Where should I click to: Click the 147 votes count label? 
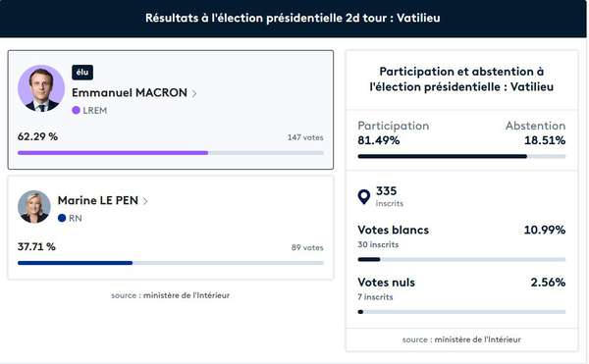coord(305,137)
